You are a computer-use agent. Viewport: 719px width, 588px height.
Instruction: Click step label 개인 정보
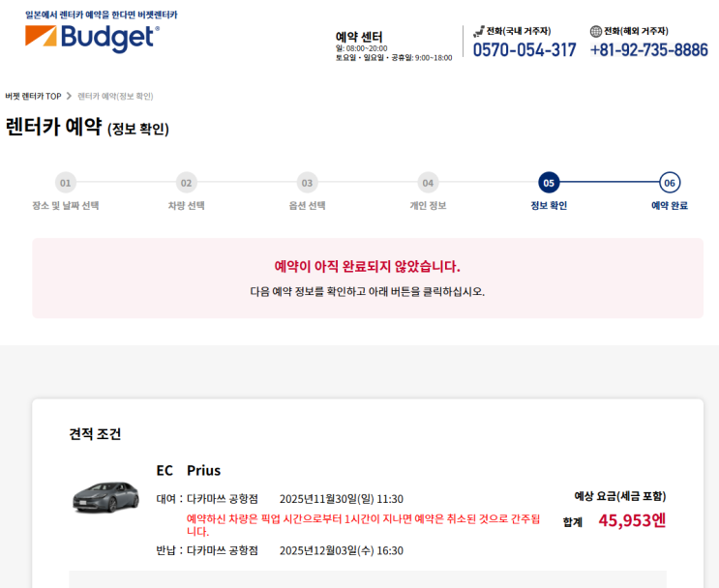tap(428, 205)
